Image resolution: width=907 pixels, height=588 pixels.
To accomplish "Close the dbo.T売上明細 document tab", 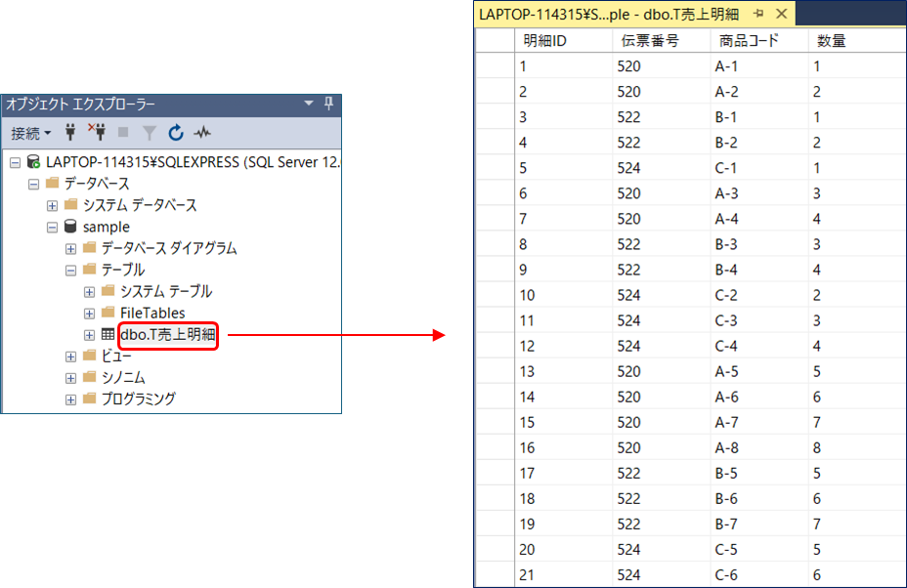I will coord(782,14).
